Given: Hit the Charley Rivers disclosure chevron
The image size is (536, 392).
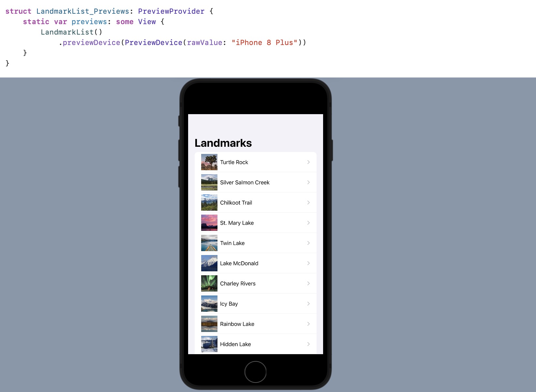Looking at the screenshot, I should 308,283.
